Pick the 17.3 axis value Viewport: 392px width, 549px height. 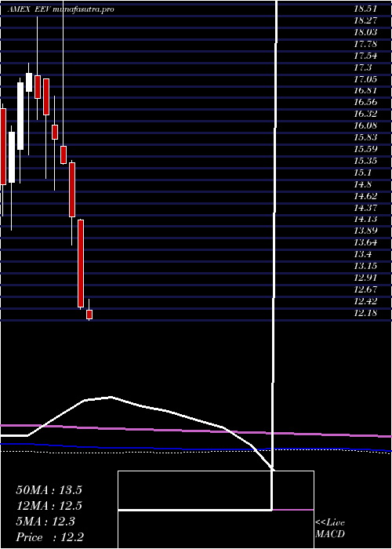pyautogui.click(x=362, y=67)
